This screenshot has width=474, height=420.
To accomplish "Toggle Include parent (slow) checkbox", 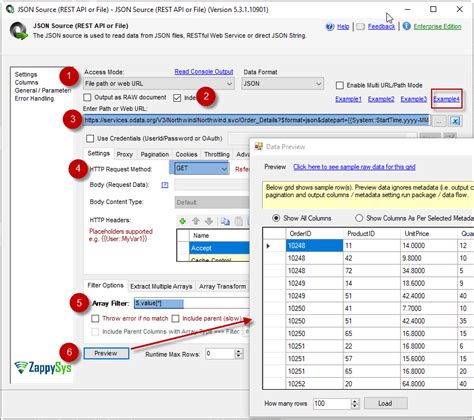I will [175, 318].
